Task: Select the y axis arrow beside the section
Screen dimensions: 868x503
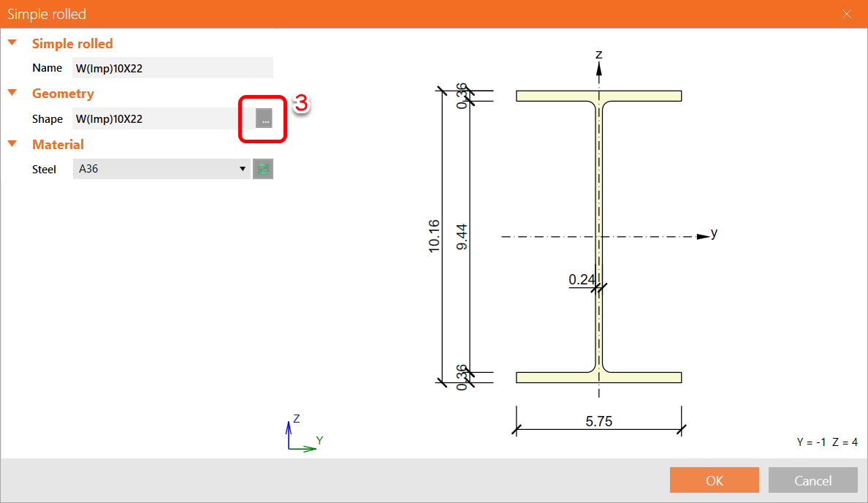Action: pos(701,235)
